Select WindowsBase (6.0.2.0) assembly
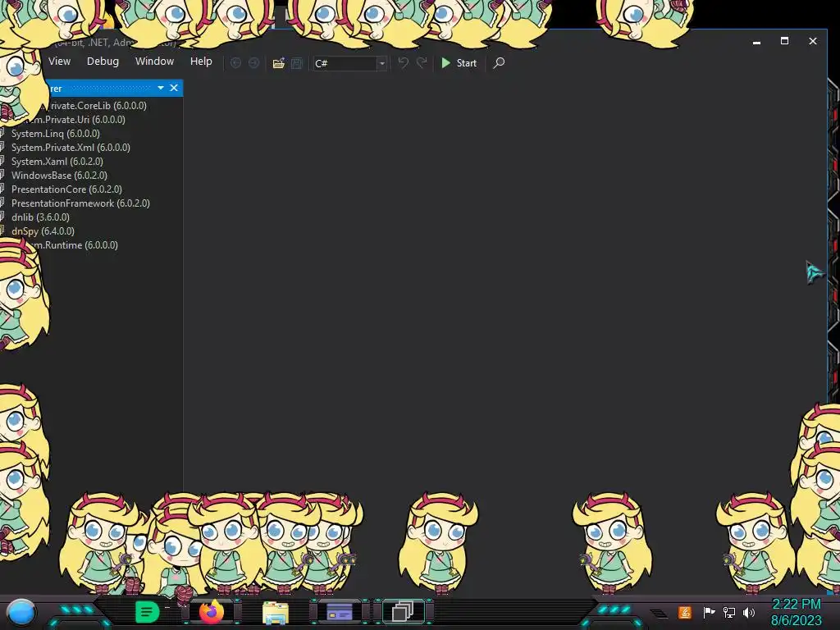 click(x=59, y=176)
